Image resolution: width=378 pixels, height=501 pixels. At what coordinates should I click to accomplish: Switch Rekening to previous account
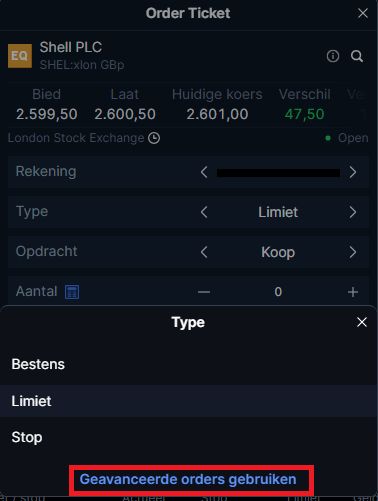pos(204,172)
